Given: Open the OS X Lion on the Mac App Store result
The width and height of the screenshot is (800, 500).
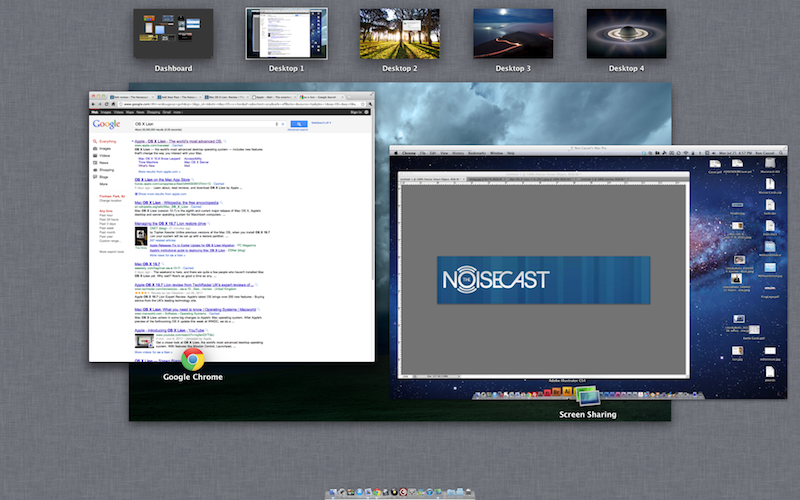Looking at the screenshot, I should point(162,180).
